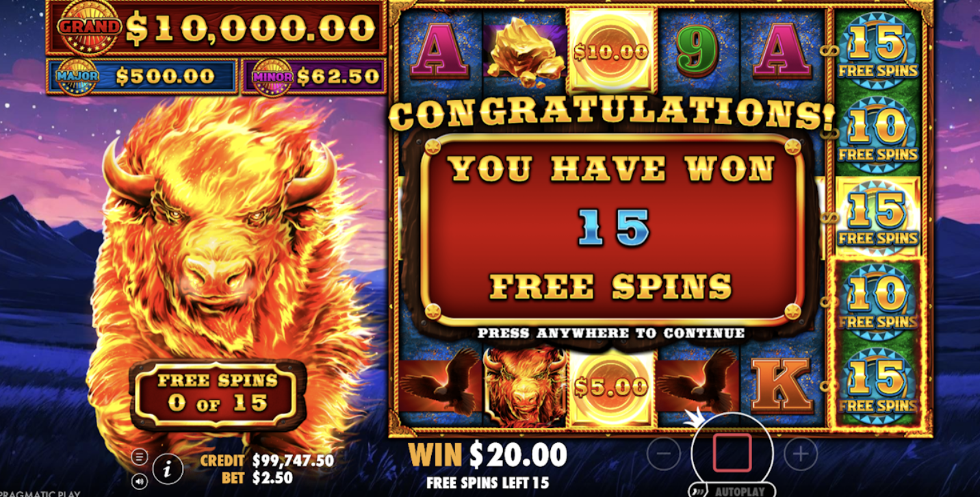Image resolution: width=980 pixels, height=497 pixels.
Task: Click the Major jackpot badge icon
Action: [x=77, y=76]
